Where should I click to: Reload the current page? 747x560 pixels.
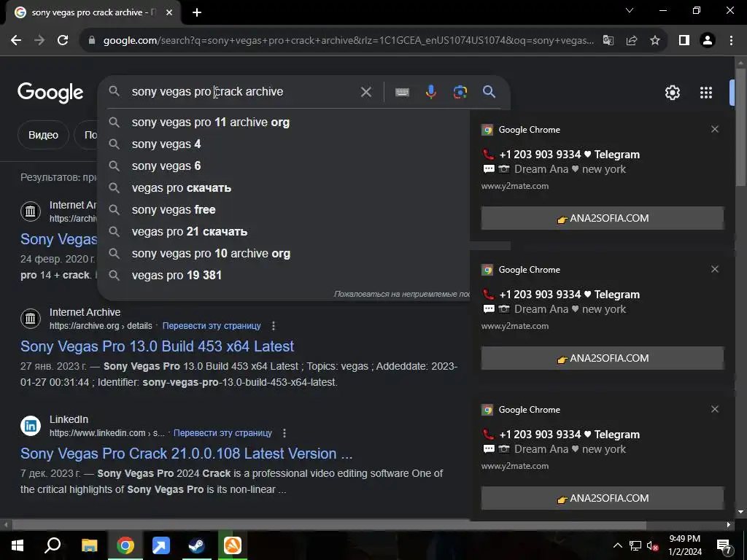point(63,41)
